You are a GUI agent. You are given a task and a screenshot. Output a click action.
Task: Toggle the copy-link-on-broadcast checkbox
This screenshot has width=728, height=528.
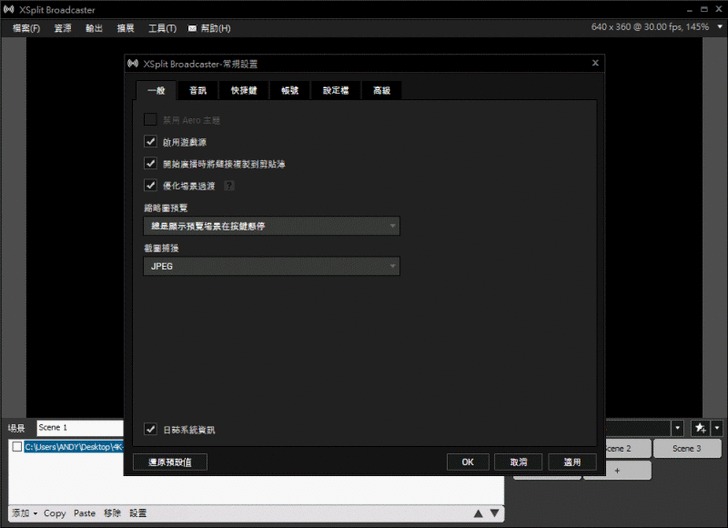pyautogui.click(x=150, y=163)
